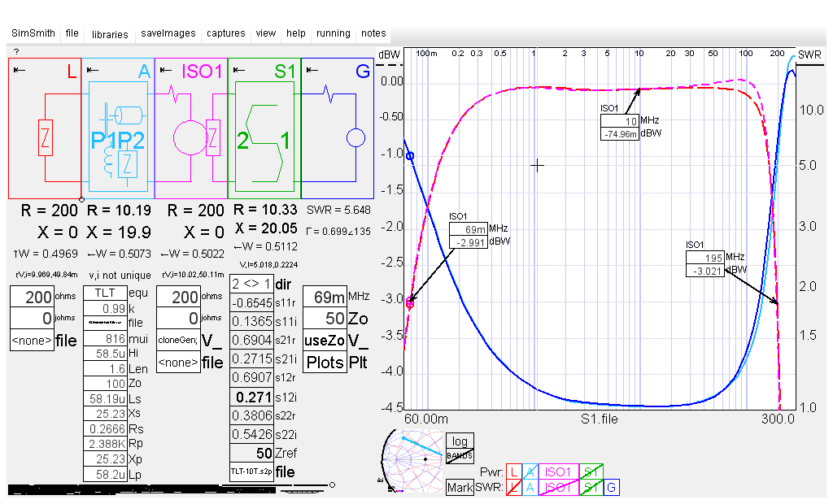Click the arrow icon in the ISO1 block

(166, 70)
